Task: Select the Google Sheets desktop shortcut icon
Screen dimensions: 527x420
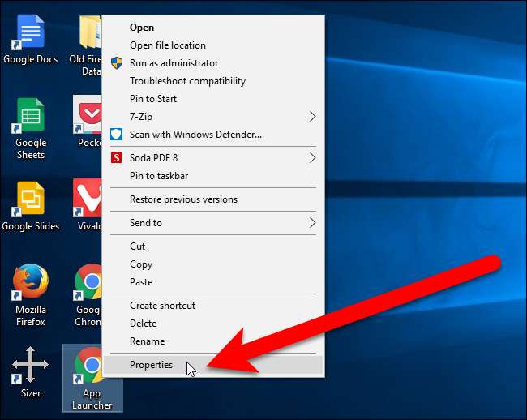Action: [30, 115]
